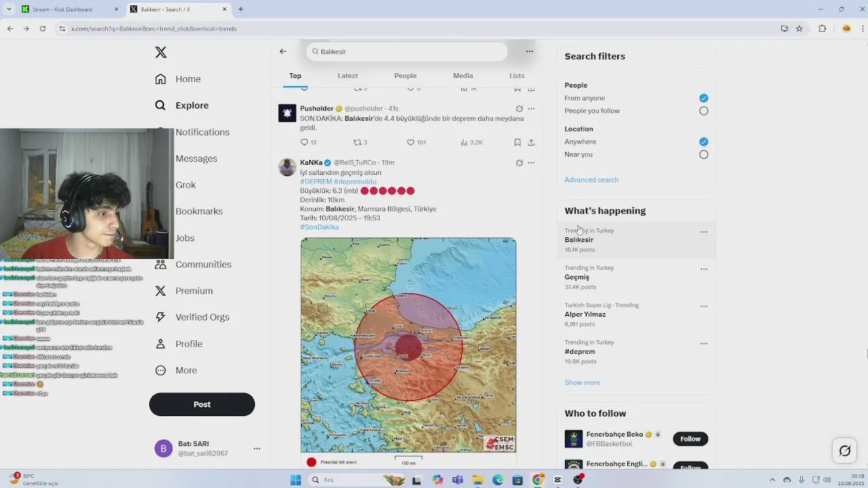Screen dimensions: 868x488
Task: Open Geçmiş trending topic
Action: (635, 278)
